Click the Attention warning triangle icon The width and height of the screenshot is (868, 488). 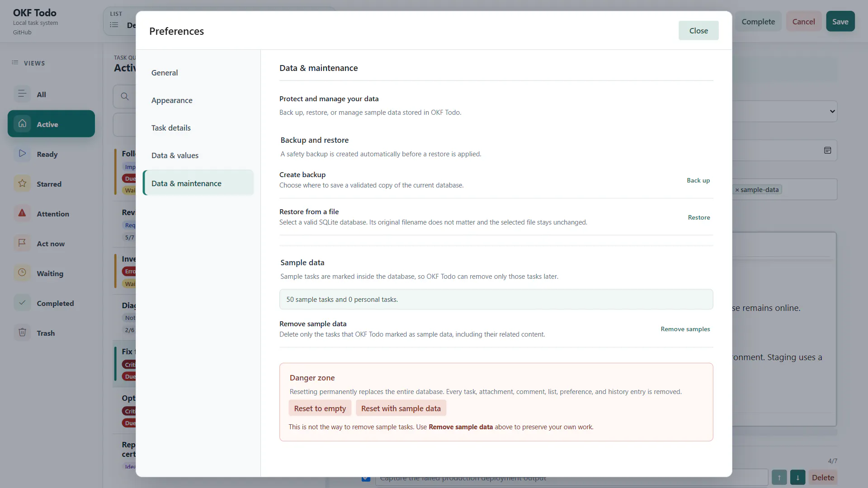pyautogui.click(x=22, y=213)
